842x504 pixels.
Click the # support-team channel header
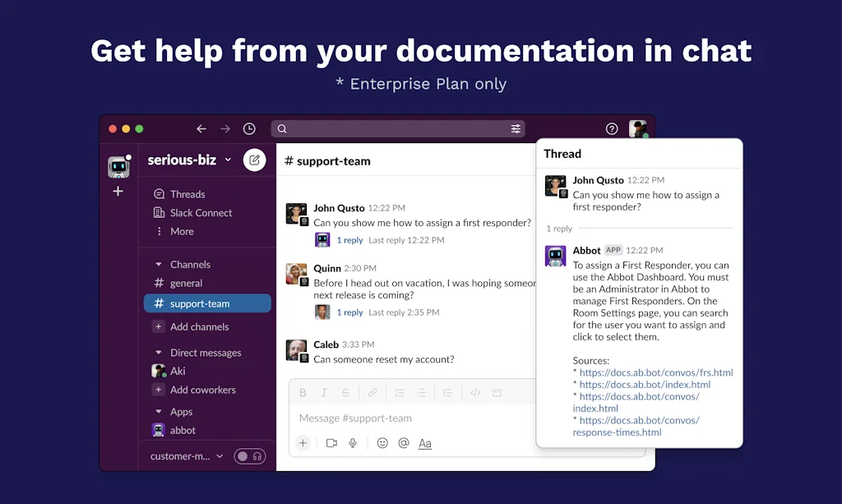327,161
